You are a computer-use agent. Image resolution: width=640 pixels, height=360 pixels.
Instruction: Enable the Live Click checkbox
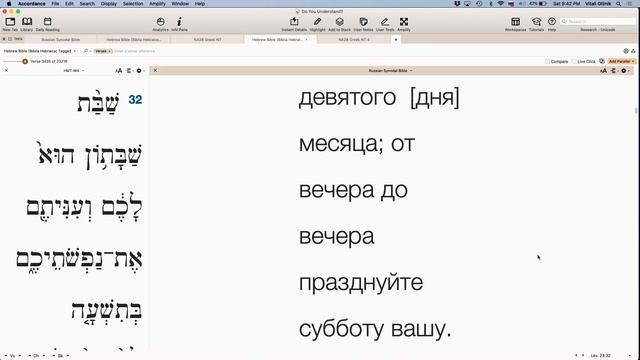coord(574,61)
